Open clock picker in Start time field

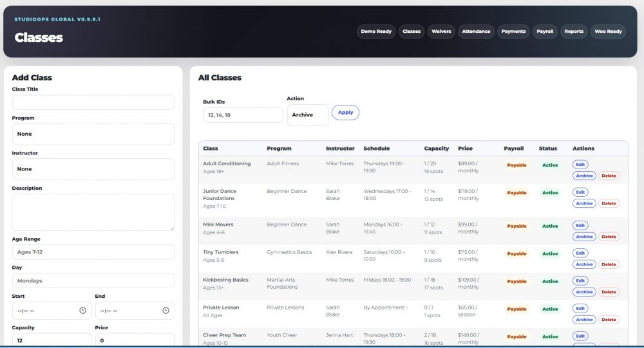(x=82, y=311)
